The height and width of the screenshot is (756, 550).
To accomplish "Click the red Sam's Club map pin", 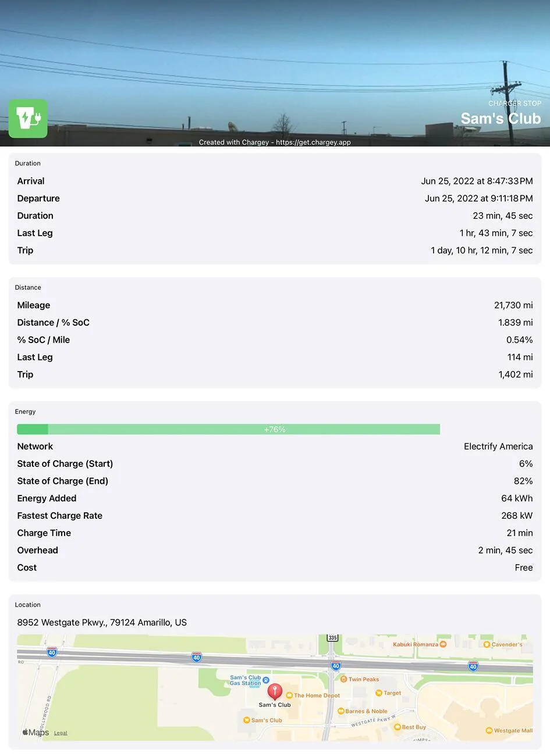I will [275, 691].
